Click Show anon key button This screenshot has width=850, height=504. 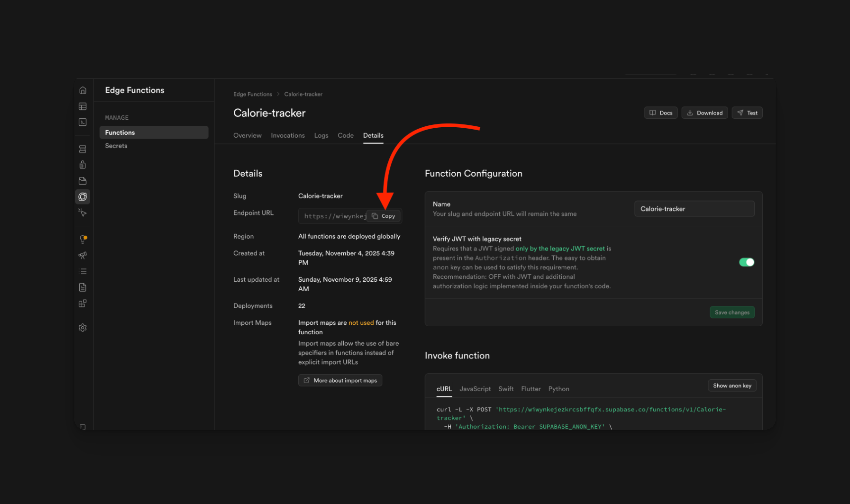coord(732,386)
